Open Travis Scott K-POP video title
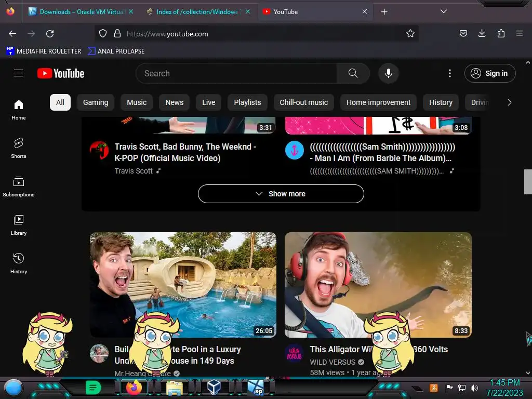Screen dimensions: 532x399 (185, 152)
